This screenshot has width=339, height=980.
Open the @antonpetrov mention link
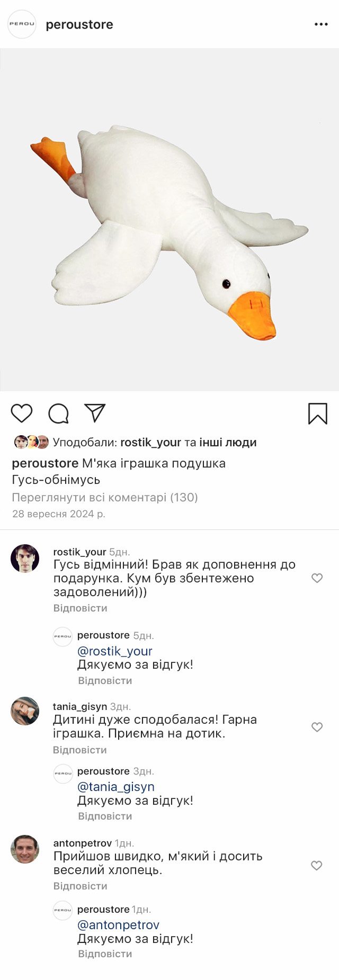(118, 925)
